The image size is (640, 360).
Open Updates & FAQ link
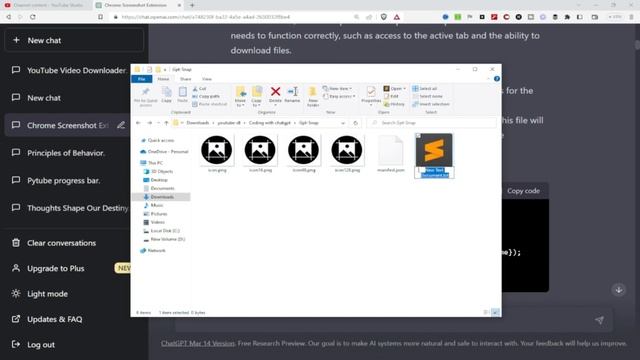pos(47,319)
